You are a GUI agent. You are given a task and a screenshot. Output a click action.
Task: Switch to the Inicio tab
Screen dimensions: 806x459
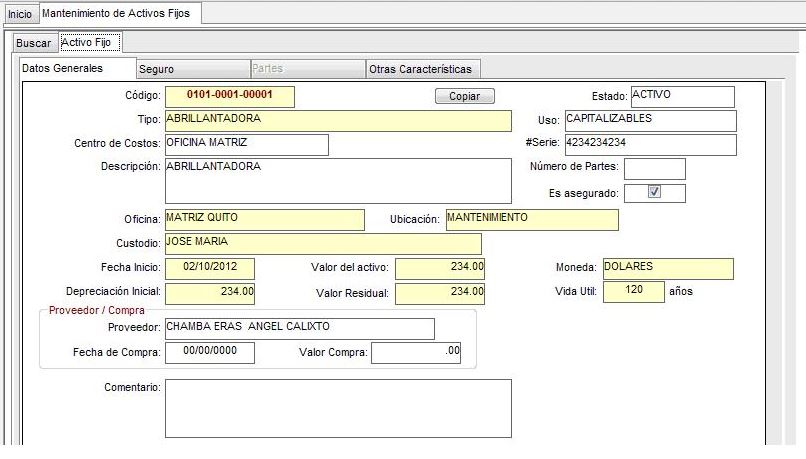19,14
